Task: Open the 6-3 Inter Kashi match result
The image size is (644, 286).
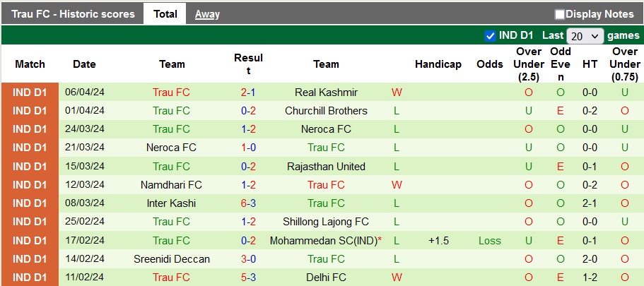Action: (248, 203)
